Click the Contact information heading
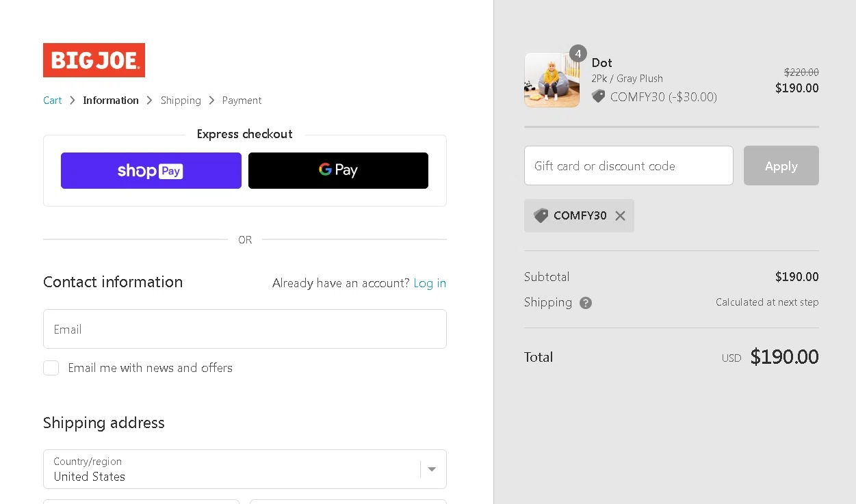 click(x=113, y=282)
